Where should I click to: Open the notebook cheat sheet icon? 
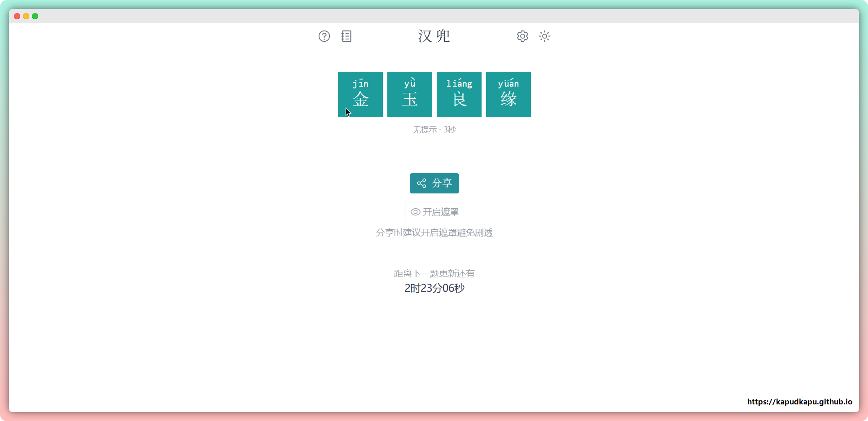click(x=346, y=36)
